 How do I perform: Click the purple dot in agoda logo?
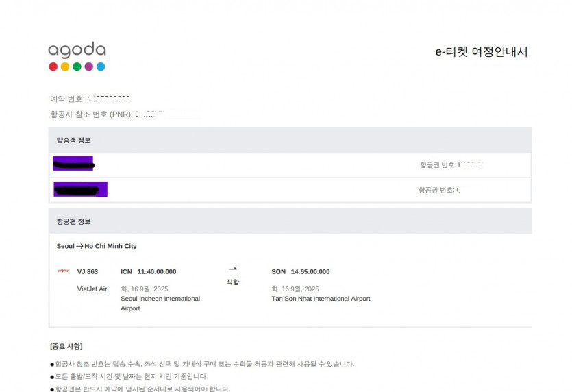[x=89, y=66]
